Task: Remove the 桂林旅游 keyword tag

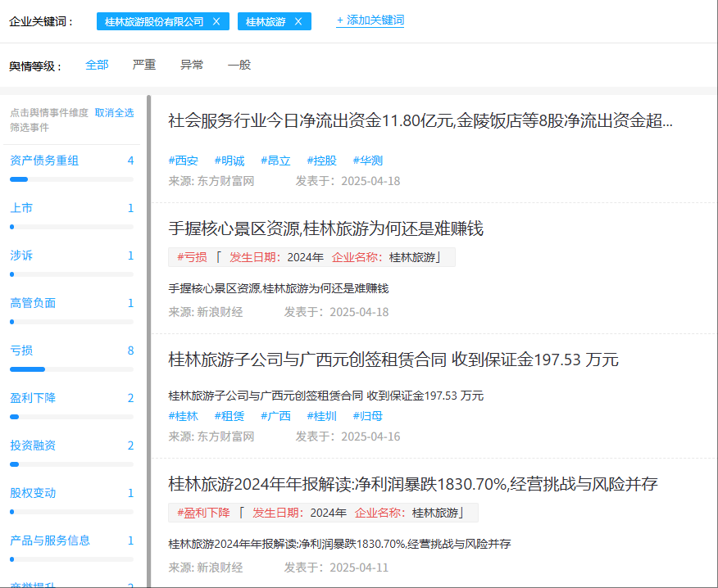Action: (x=298, y=22)
